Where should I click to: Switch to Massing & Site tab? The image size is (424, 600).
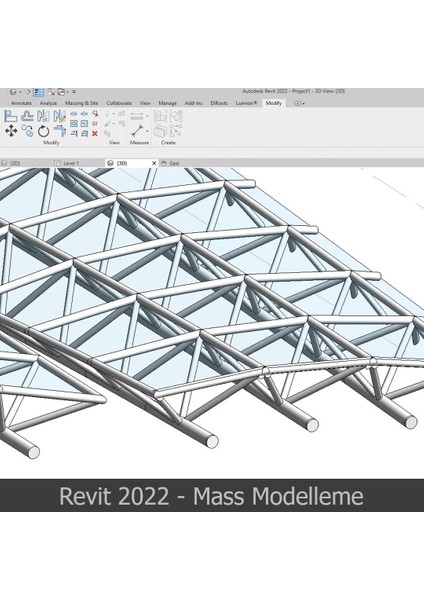tap(82, 103)
